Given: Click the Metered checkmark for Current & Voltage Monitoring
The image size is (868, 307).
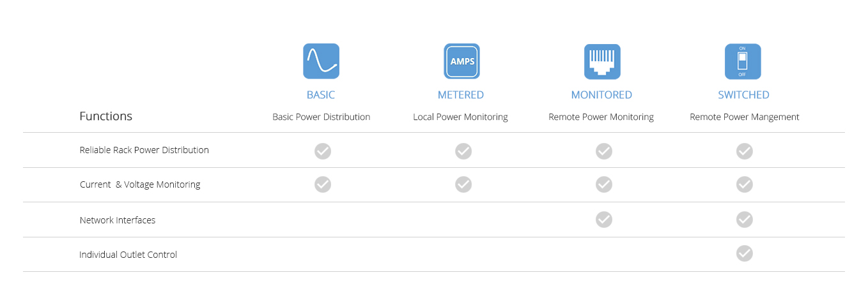Looking at the screenshot, I should pyautogui.click(x=463, y=184).
